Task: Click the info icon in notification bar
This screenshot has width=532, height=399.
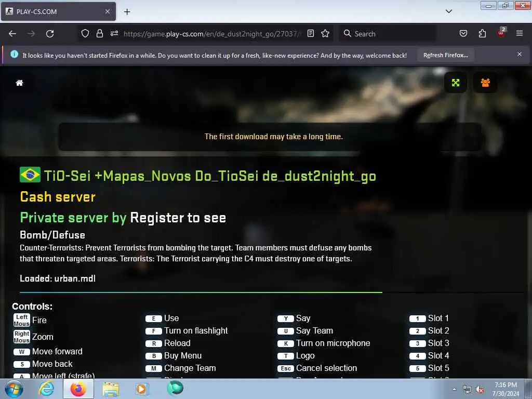Action: point(14,54)
